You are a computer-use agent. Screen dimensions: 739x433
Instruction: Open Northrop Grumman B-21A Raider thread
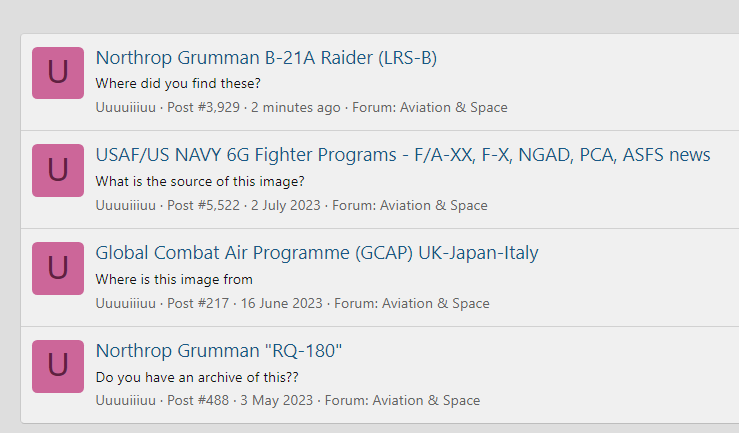(266, 57)
